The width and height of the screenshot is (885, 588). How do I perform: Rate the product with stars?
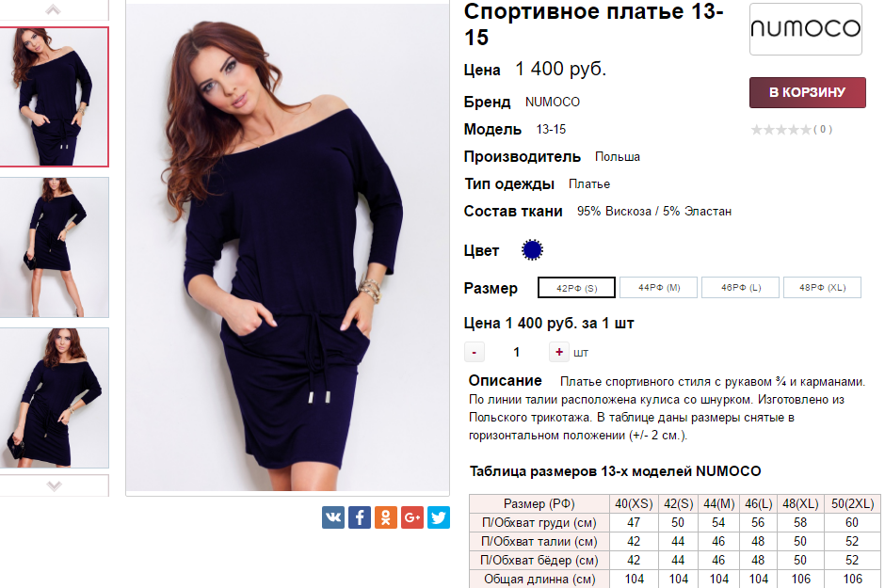[x=781, y=130]
